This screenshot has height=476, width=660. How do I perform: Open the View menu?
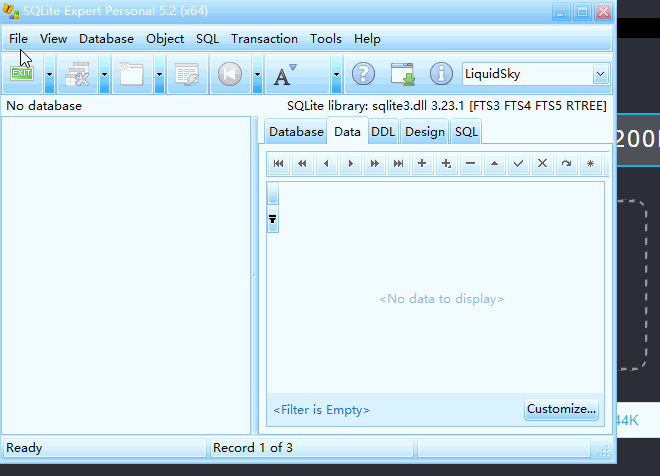click(x=53, y=39)
